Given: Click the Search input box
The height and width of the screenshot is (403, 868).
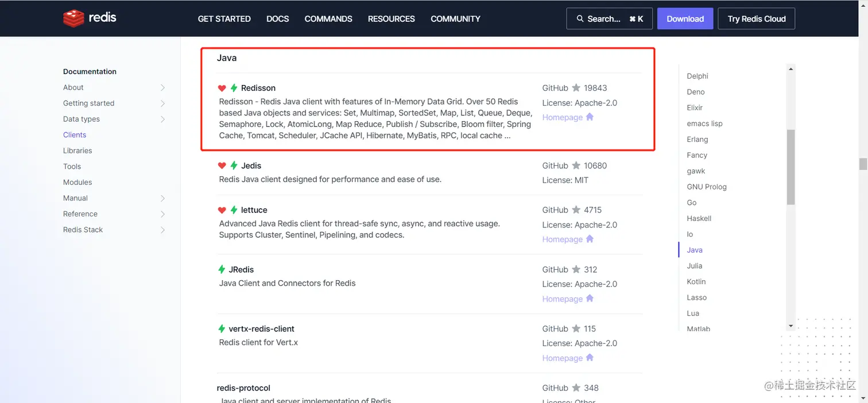Looking at the screenshot, I should coord(610,18).
